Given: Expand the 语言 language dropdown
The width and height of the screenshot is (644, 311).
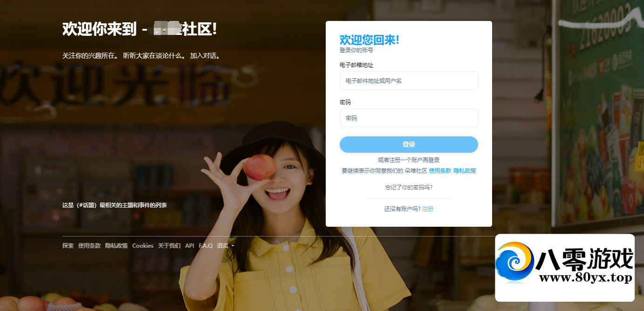Looking at the screenshot, I should click(x=226, y=246).
